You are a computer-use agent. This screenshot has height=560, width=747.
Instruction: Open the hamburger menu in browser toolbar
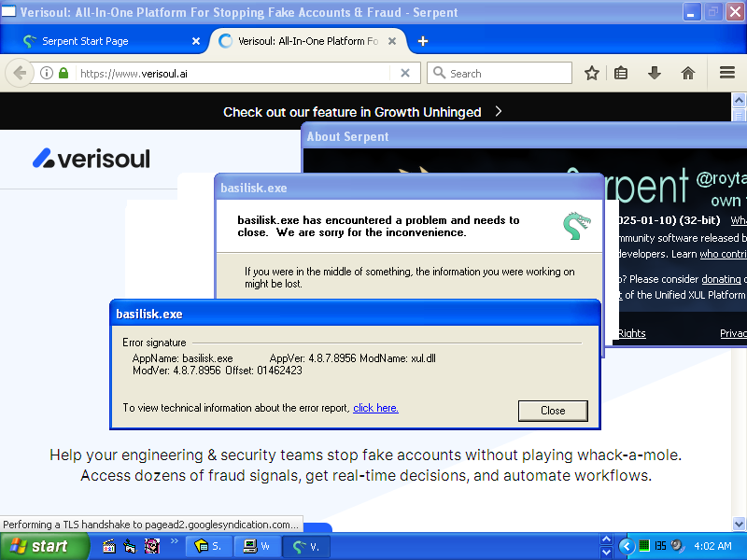[x=727, y=73]
